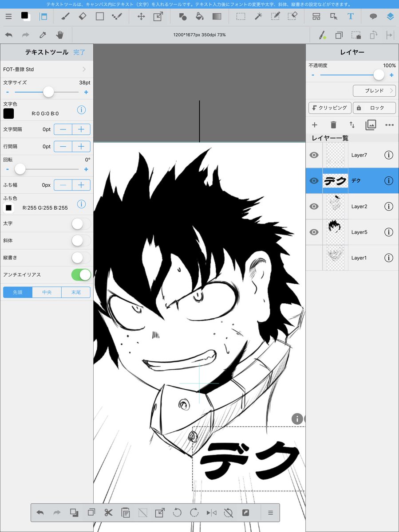Viewport: 399px width, 532px height.
Task: Select the Hand pan tool
Action: (x=59, y=35)
